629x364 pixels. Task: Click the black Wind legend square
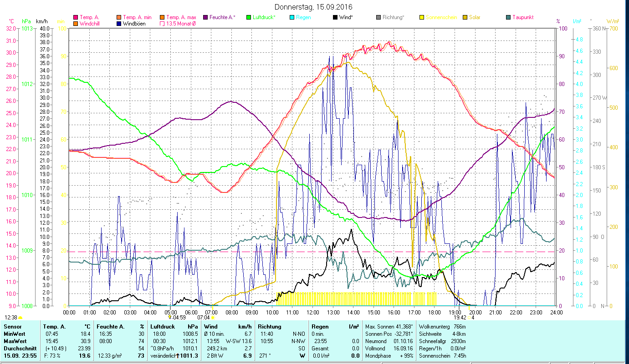click(x=335, y=18)
